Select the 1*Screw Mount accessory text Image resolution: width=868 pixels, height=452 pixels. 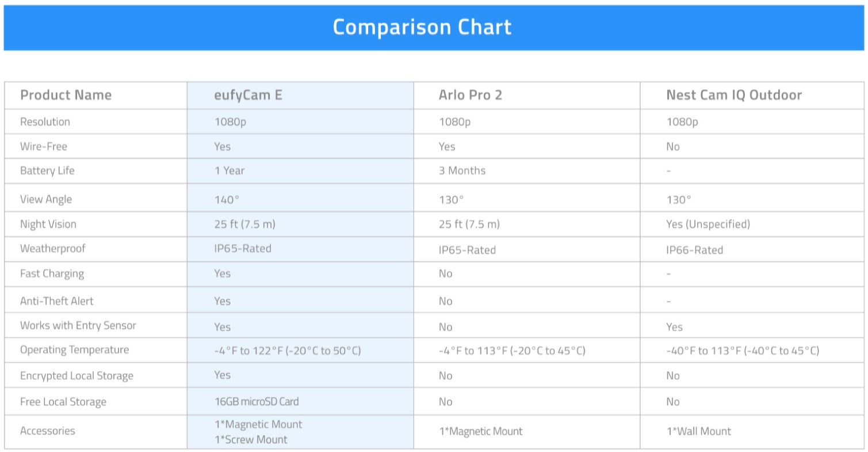250,439
